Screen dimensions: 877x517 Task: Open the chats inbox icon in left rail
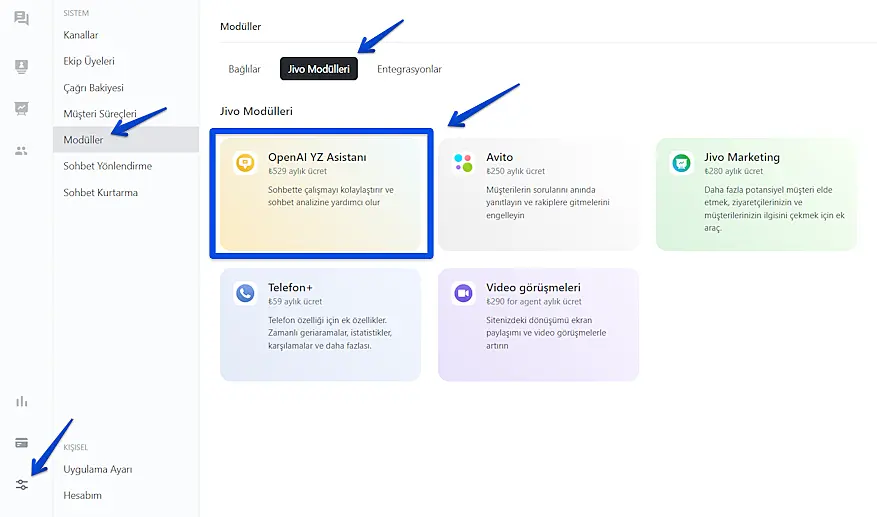[x=21, y=19]
